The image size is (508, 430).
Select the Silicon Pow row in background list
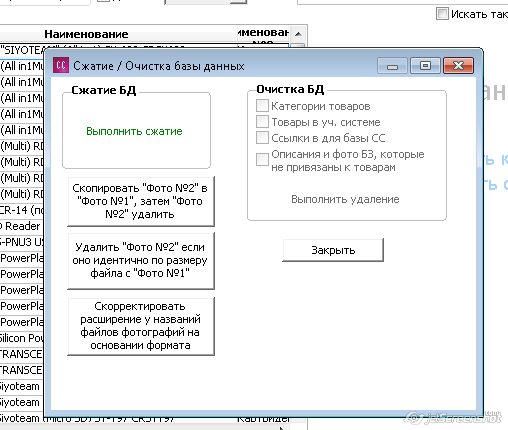[x=22, y=338]
